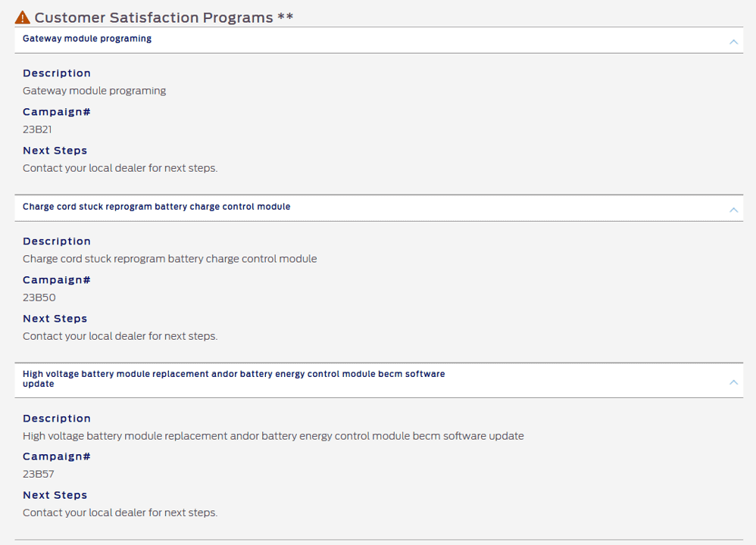Image resolution: width=756 pixels, height=545 pixels.
Task: Click campaign number 23B57
Action: coord(39,475)
